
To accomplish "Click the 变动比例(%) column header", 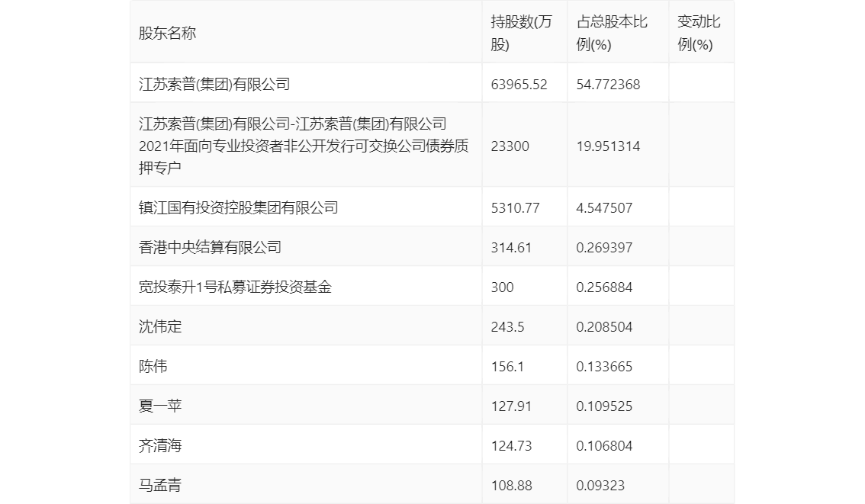I will point(699,33).
